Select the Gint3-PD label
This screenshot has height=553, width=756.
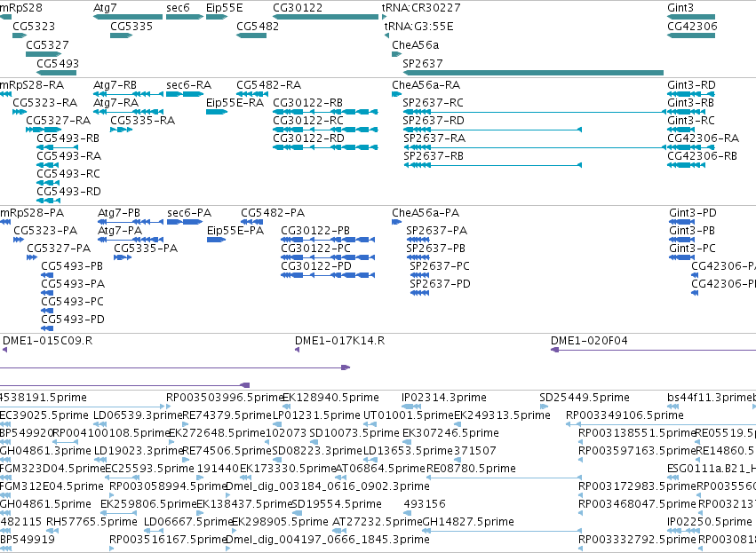693,213
